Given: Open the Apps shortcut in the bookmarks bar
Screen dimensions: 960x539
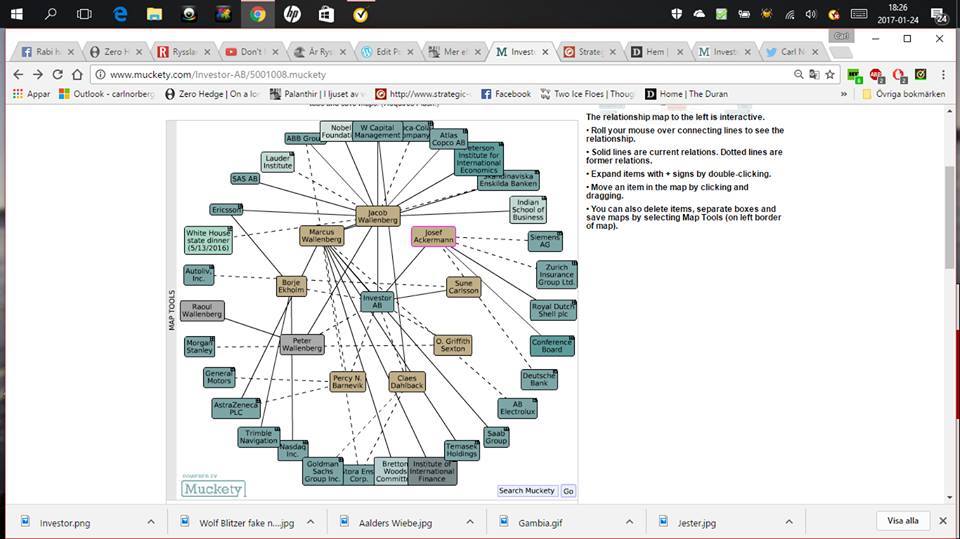Looking at the screenshot, I should [x=31, y=94].
